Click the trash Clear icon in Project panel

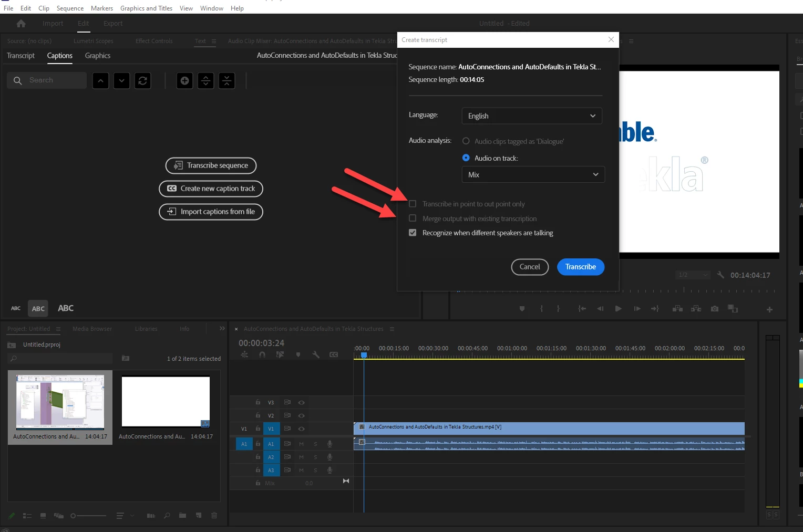pyautogui.click(x=214, y=516)
